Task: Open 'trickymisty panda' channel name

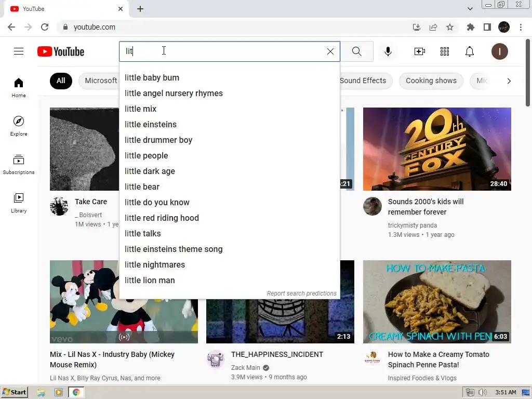Action: tap(412, 225)
